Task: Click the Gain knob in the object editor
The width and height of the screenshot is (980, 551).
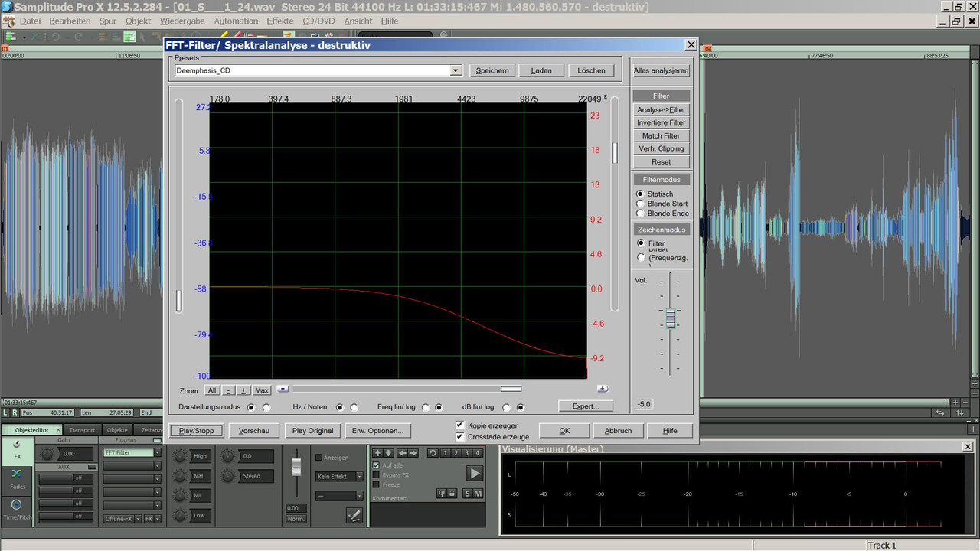Action: pos(47,455)
